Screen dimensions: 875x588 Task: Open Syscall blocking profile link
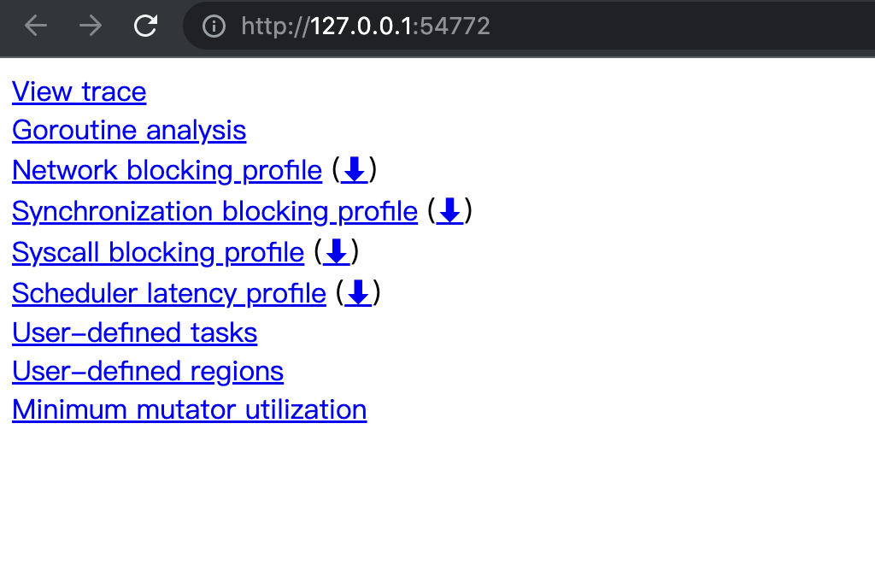click(x=158, y=253)
